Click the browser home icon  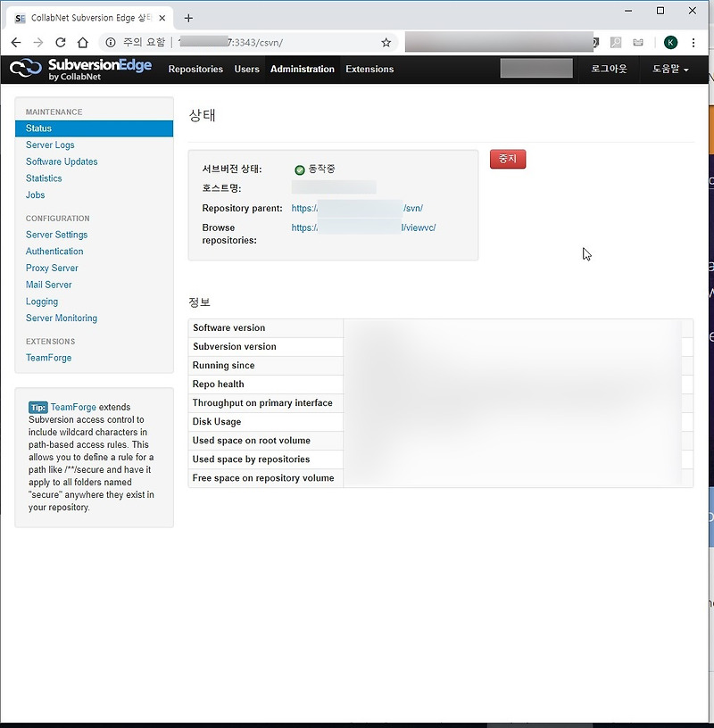point(81,41)
